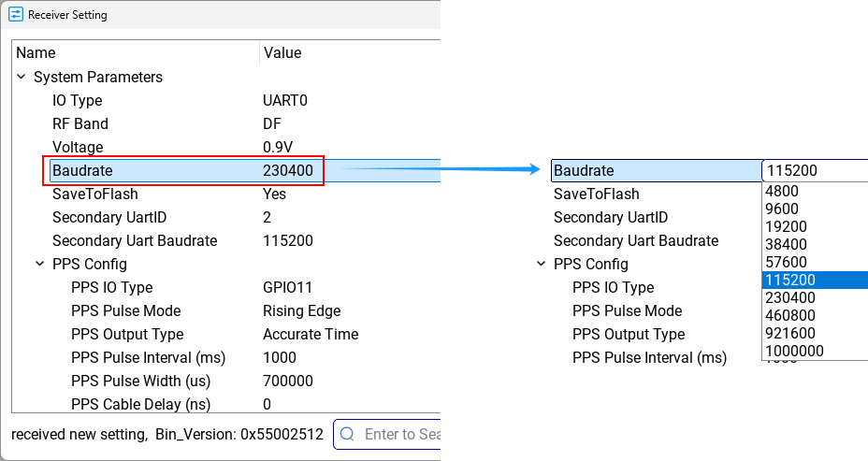Select the SaveToFlash Yes value
868x461 pixels.
pos(275,194)
